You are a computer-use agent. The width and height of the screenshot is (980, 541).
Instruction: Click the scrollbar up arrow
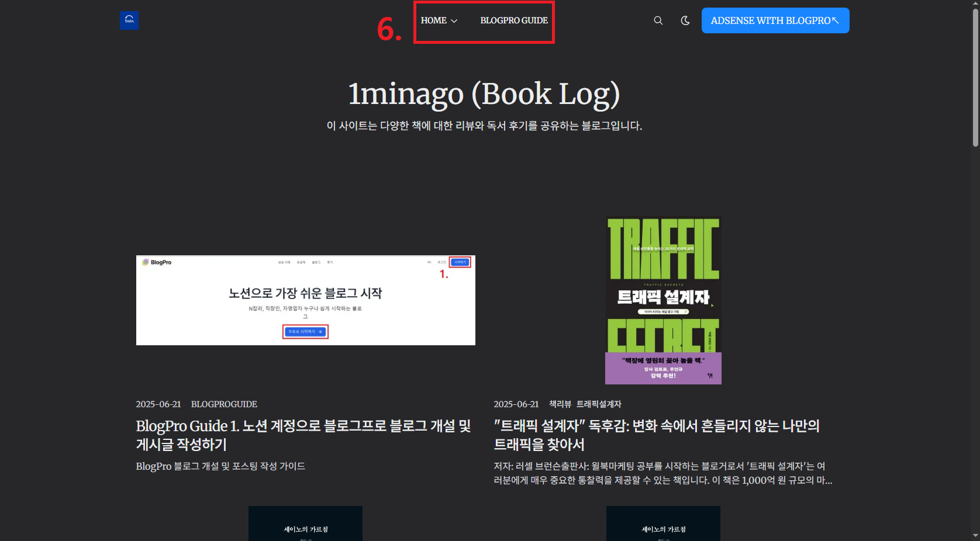[x=975, y=4]
